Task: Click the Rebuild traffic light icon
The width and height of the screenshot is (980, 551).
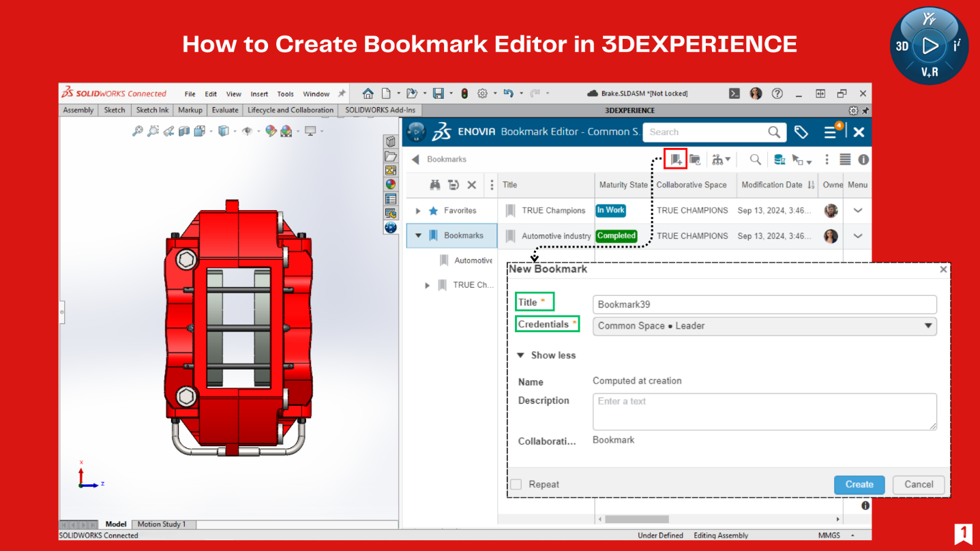Action: pos(464,93)
